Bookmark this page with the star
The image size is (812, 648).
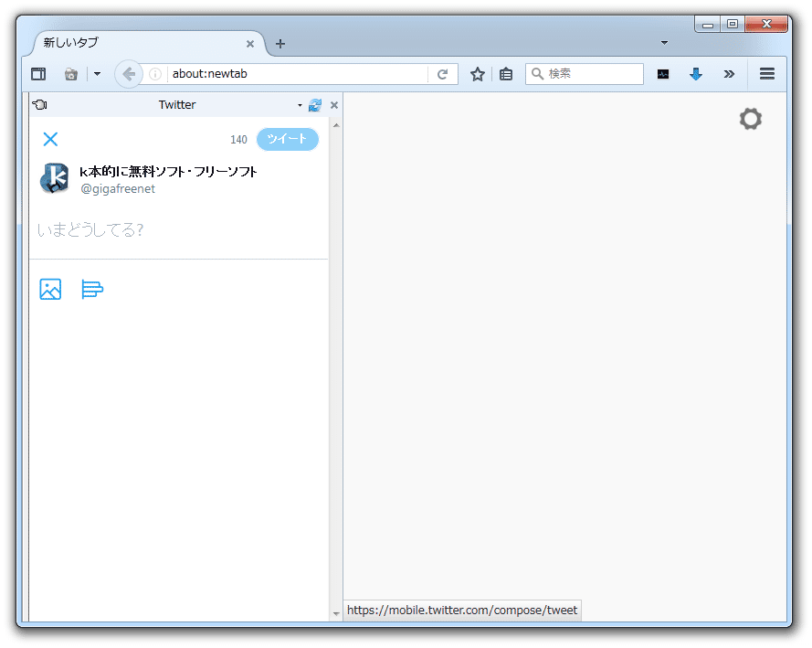click(x=478, y=74)
